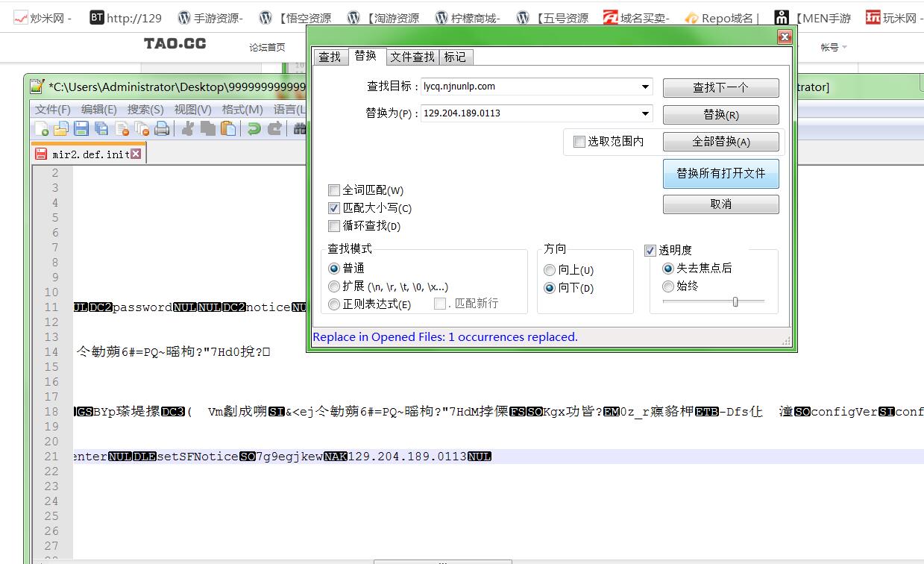Screen dimensions: 924x564
Task: Click the 全部替换(A) button
Action: point(720,142)
